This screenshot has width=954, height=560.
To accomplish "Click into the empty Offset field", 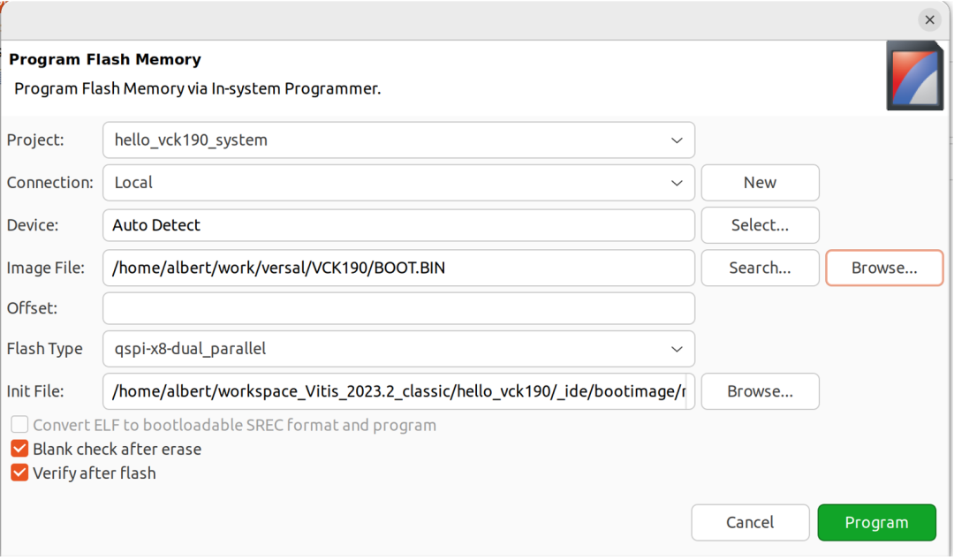I will coord(398,308).
